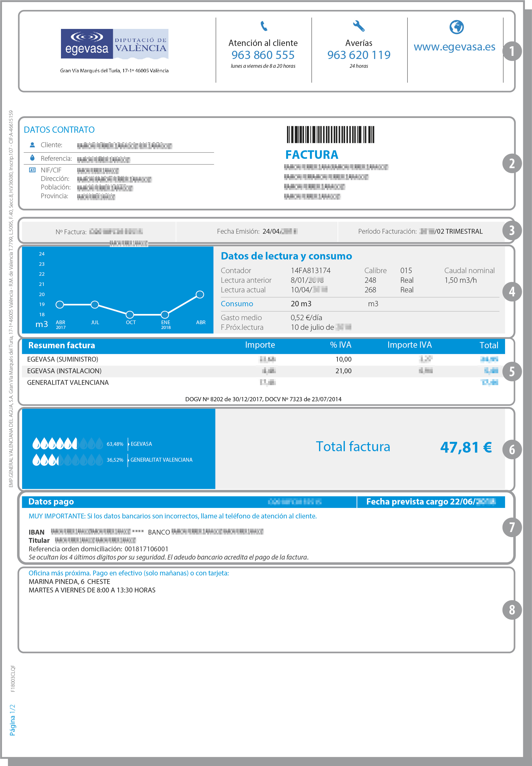532x766 pixels.
Task: Click the Datos pago header
Action: coord(51,502)
